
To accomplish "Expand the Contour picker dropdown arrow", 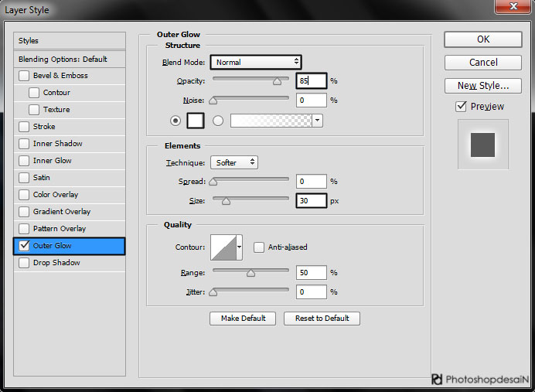I will (239, 247).
